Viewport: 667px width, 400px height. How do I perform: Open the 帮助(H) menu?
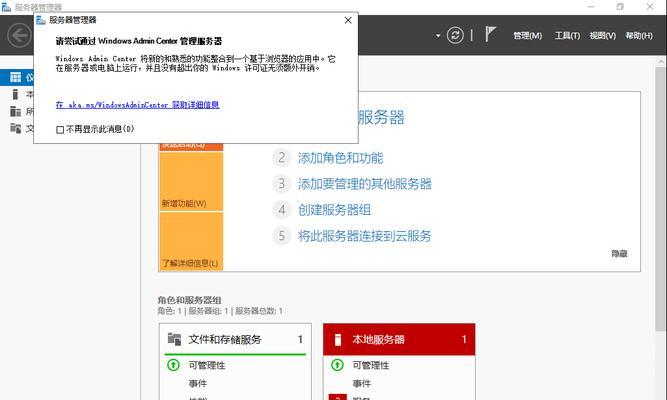click(639, 36)
